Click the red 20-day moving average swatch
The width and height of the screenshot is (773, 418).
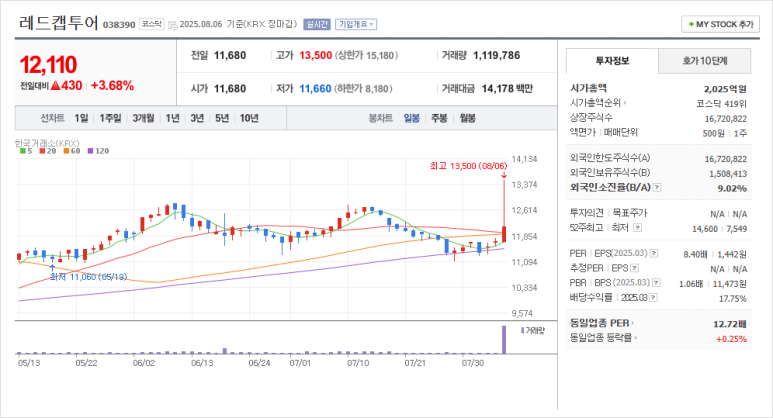[42, 151]
